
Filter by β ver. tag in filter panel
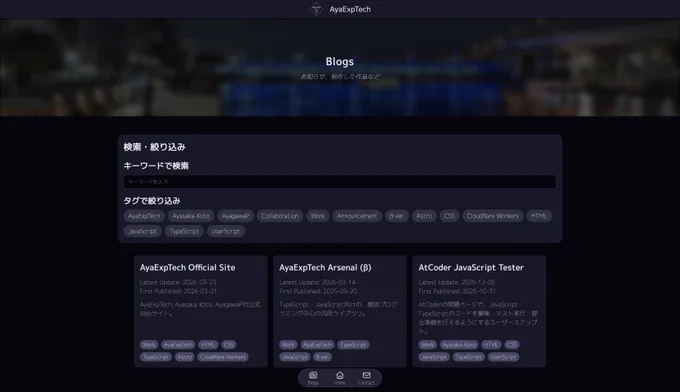tap(396, 216)
